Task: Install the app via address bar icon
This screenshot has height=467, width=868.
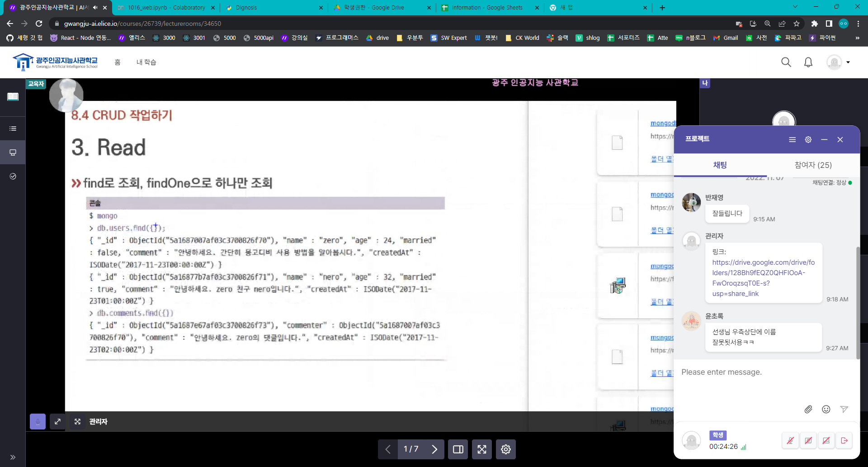Action: (x=753, y=24)
